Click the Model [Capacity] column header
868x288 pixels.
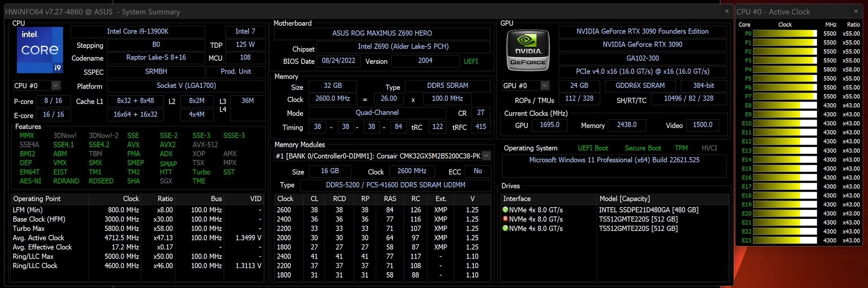[x=663, y=199]
